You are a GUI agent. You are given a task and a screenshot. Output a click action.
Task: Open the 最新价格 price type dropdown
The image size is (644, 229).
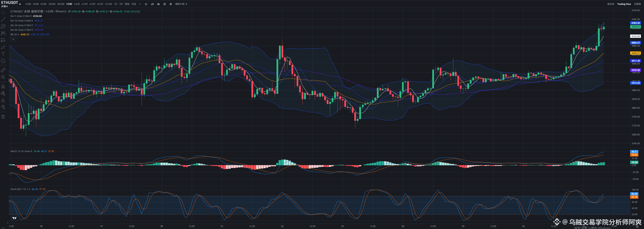pyautogui.click(x=181, y=4)
